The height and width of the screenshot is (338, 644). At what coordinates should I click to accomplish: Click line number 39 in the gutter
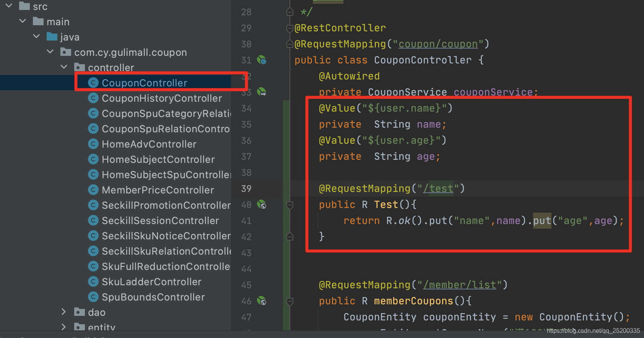[x=246, y=188]
